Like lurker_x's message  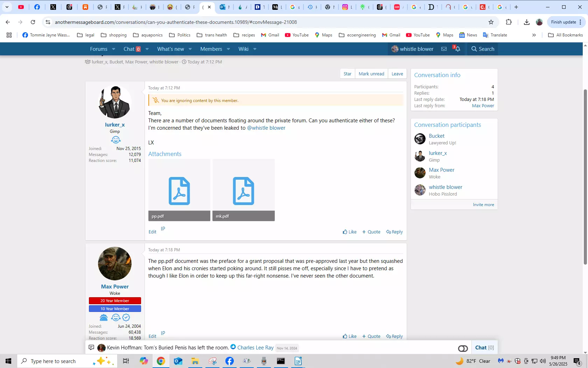[x=350, y=232]
